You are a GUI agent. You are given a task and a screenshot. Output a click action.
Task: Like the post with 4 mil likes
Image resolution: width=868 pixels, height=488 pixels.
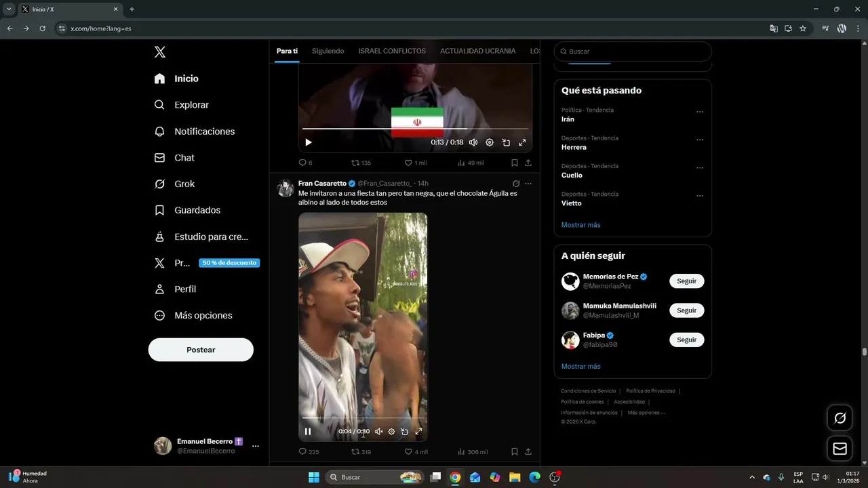pos(416,452)
